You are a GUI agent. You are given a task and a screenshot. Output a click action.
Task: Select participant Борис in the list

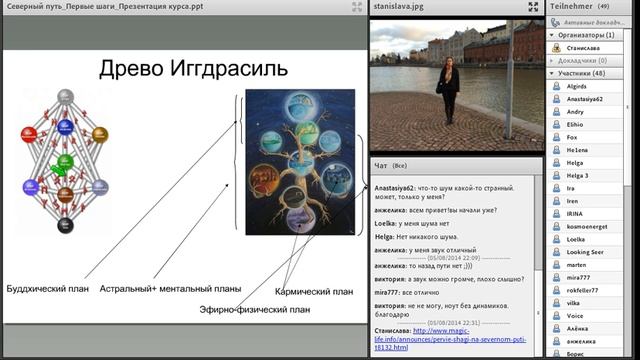(x=585, y=353)
